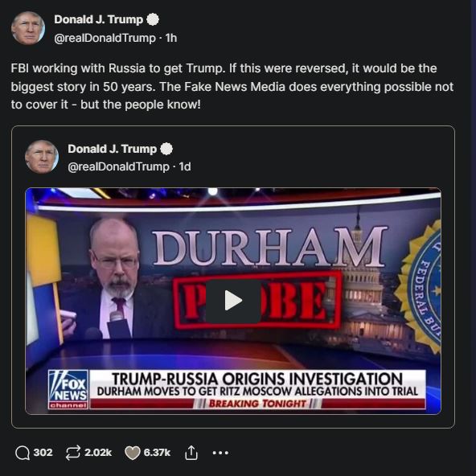
Task: Click the post text about FBI and Russia
Action: click(x=232, y=87)
